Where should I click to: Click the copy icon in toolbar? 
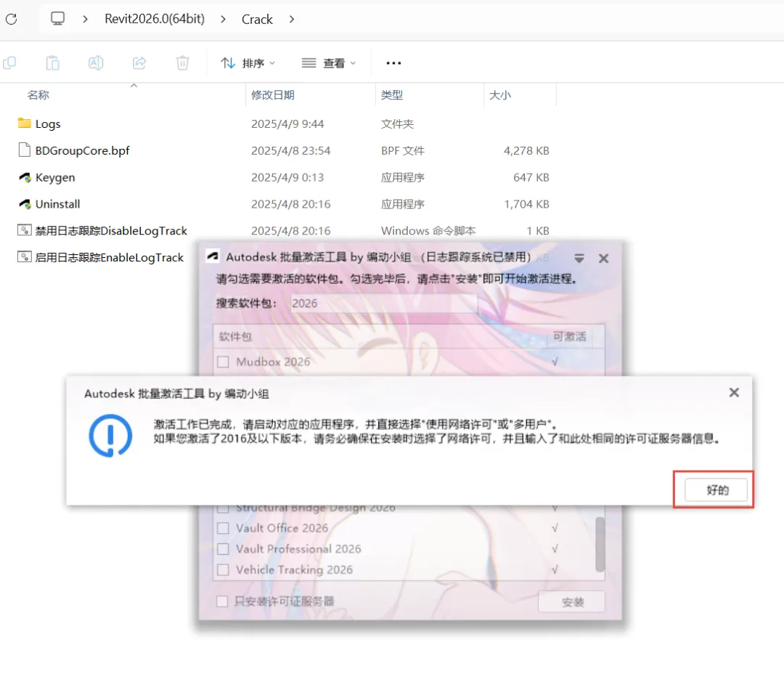click(9, 63)
